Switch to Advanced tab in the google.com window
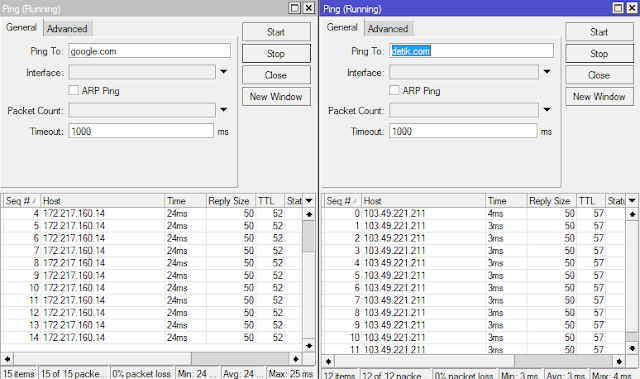The height and width of the screenshot is (379, 640). (x=67, y=29)
